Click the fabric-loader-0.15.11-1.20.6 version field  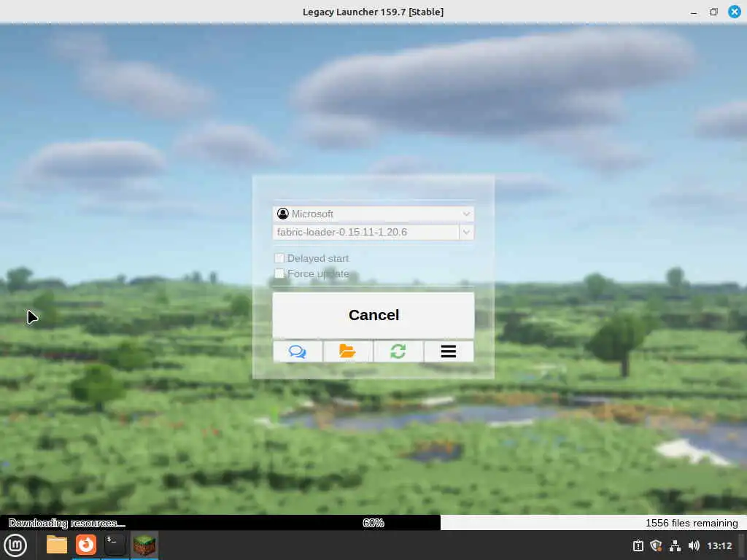coord(366,233)
